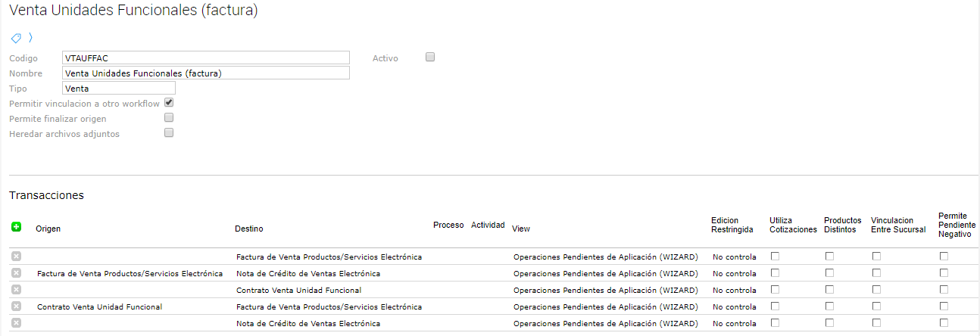
Task: Expand the chevron next to tag icon
Action: 30,37
